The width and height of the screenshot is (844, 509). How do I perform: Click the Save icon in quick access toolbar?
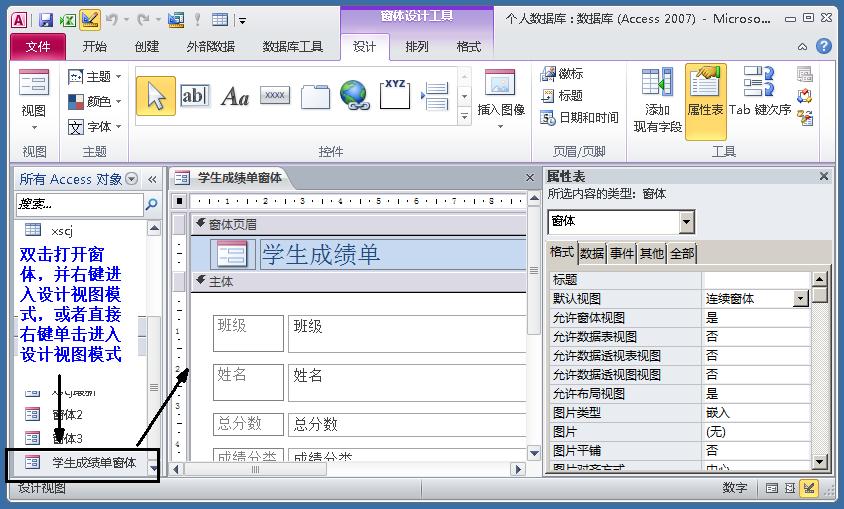46,20
